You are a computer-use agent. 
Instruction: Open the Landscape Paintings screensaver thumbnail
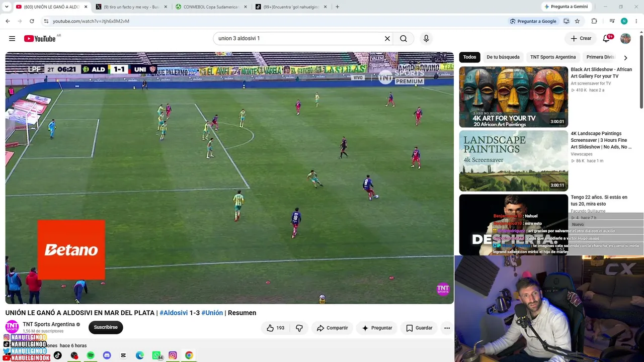513,161
